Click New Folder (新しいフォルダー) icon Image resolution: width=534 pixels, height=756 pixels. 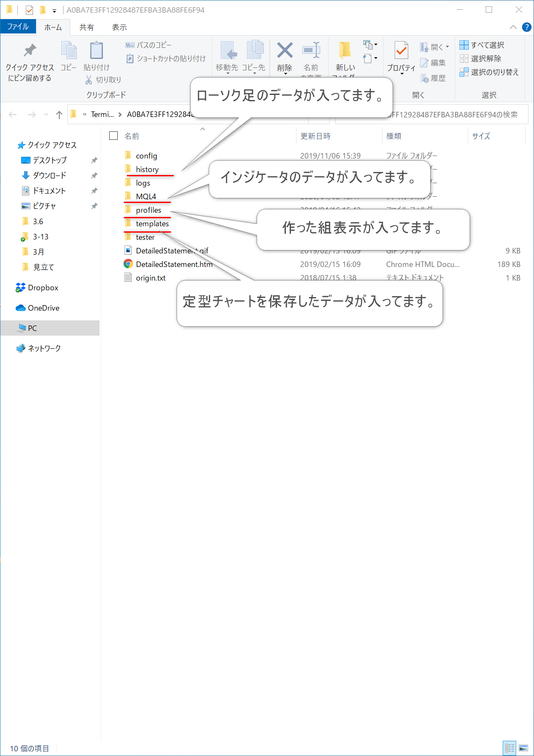pyautogui.click(x=345, y=52)
